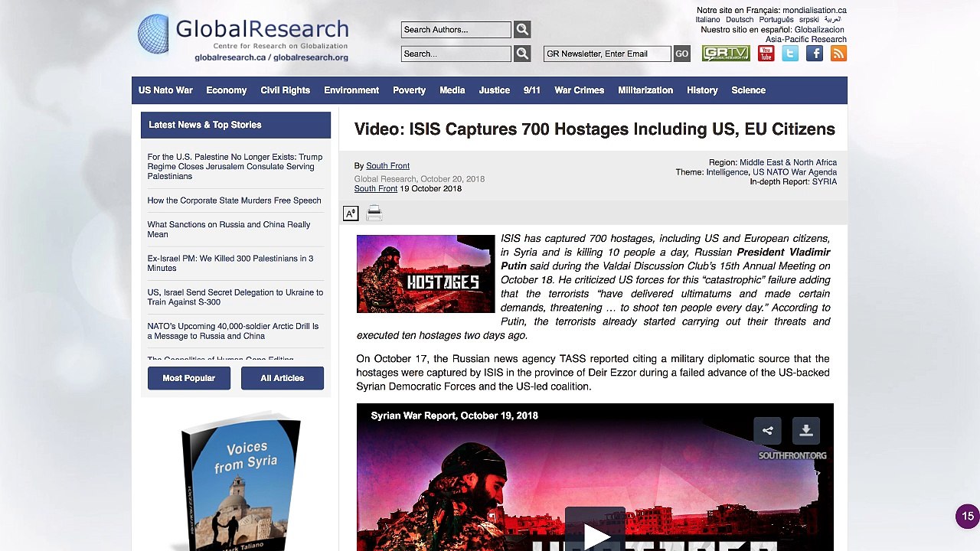The height and width of the screenshot is (551, 980).
Task: Click the globalresearch.ca / globalresearch.org text
Action: 271,57
